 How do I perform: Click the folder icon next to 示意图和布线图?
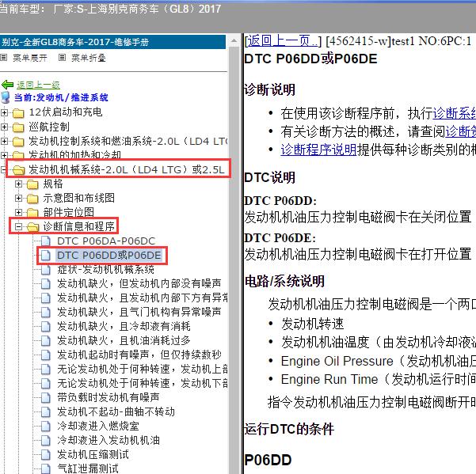32,199
